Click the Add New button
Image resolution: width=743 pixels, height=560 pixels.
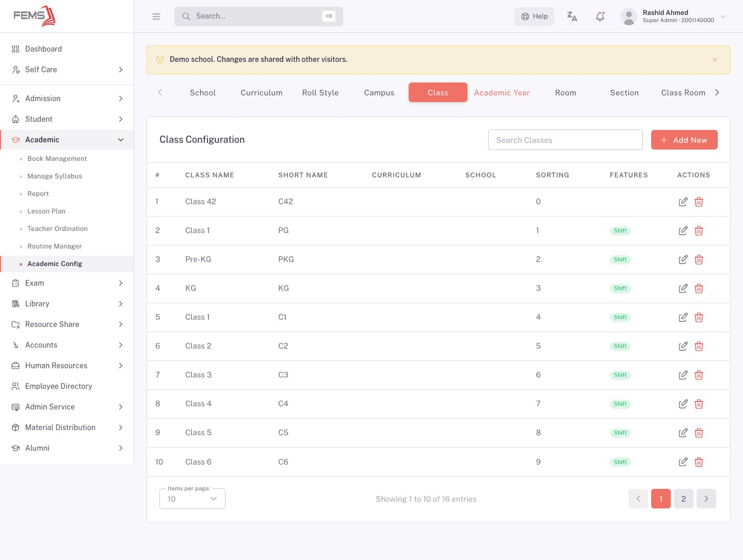(684, 140)
